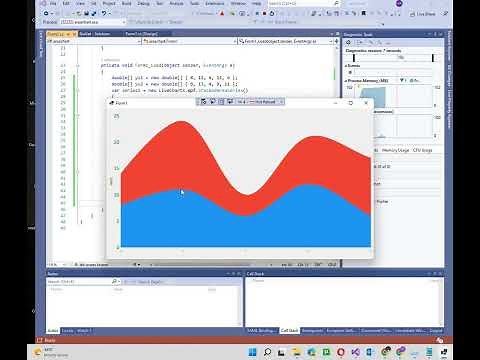This screenshot has height=360, width=480.
Task: Click the notifications icon in the status bar
Action: [440, 340]
